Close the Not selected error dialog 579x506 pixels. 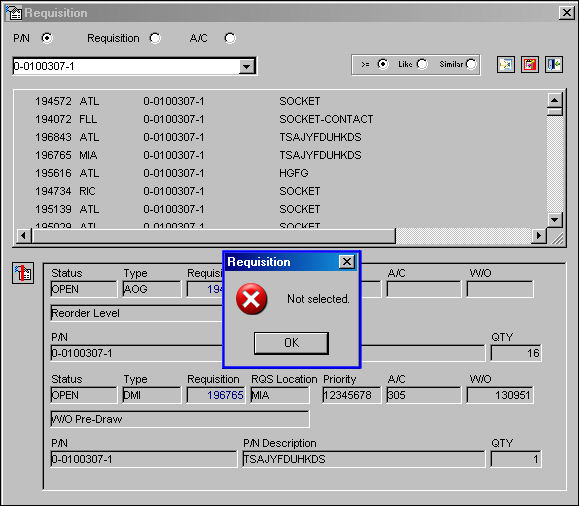pos(346,261)
